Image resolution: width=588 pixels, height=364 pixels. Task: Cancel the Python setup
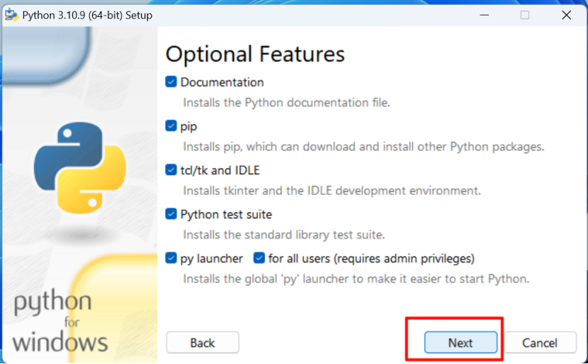point(540,342)
